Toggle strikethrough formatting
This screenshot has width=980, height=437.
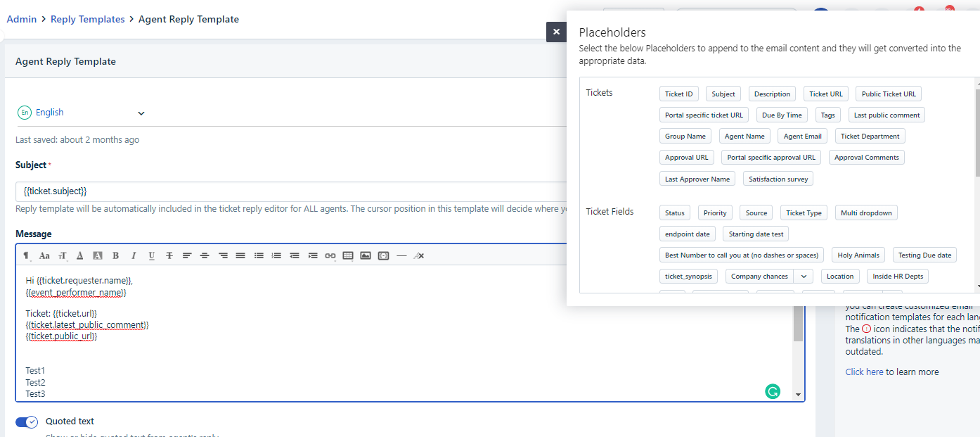click(169, 255)
